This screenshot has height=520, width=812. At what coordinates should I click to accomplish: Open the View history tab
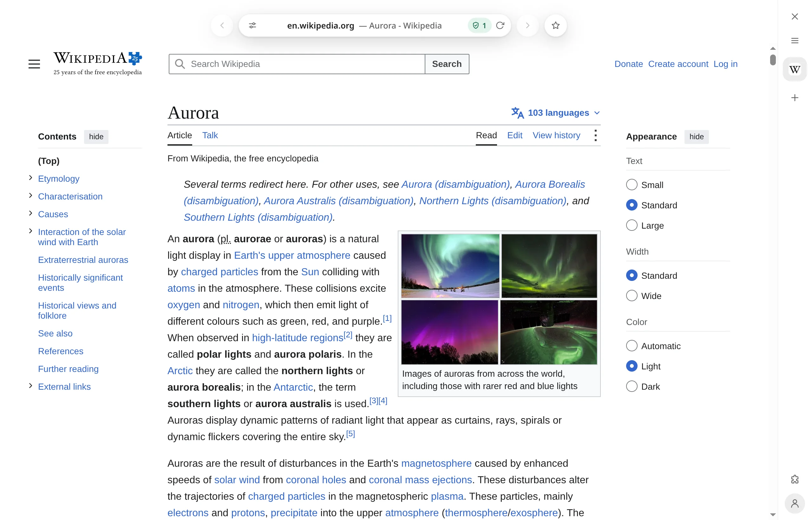click(556, 135)
